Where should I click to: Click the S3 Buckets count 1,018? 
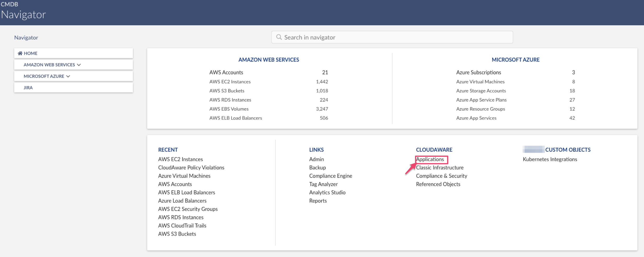click(x=322, y=91)
